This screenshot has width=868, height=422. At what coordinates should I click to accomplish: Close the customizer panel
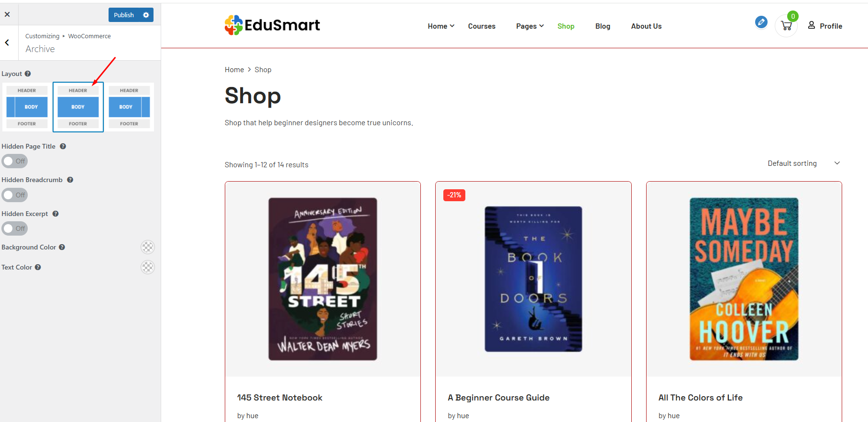click(7, 14)
